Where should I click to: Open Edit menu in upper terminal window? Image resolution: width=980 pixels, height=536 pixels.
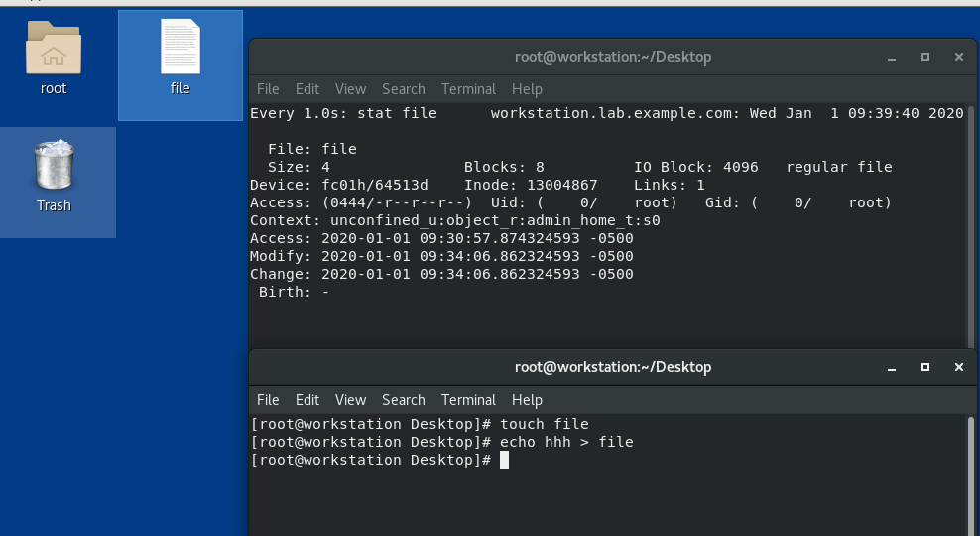[306, 89]
